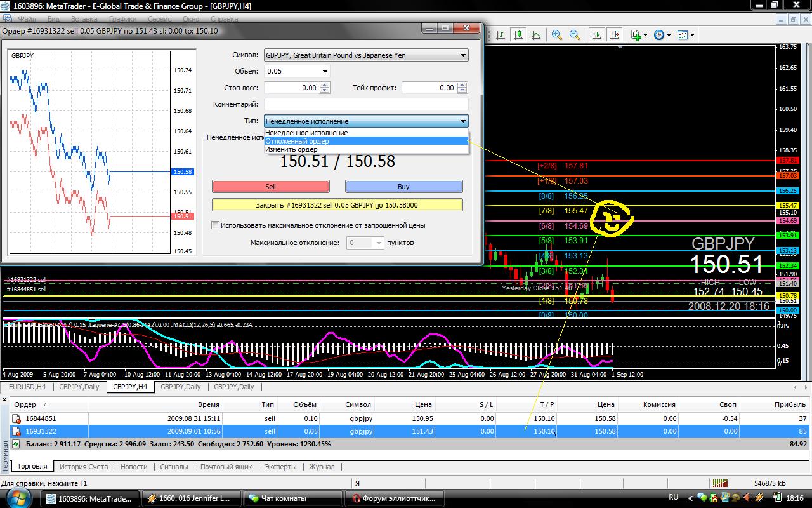Open the periodicity clock icon
Screen dimensions: 812x508
[659, 35]
